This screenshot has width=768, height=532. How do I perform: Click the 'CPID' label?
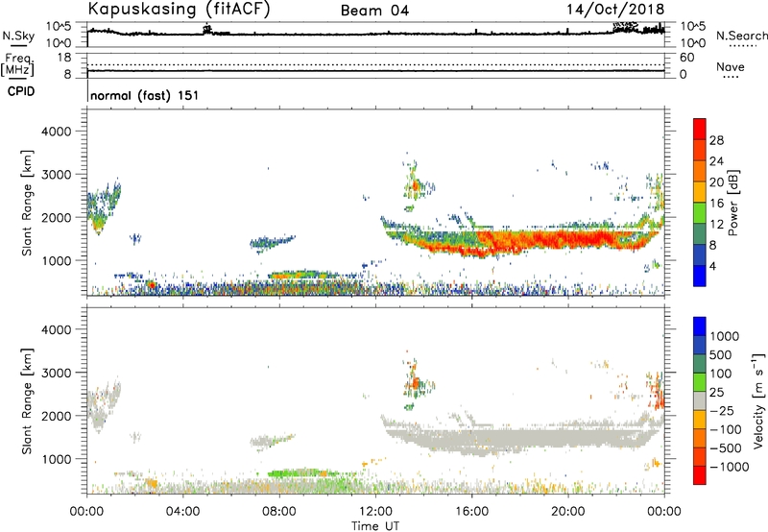click(21, 91)
